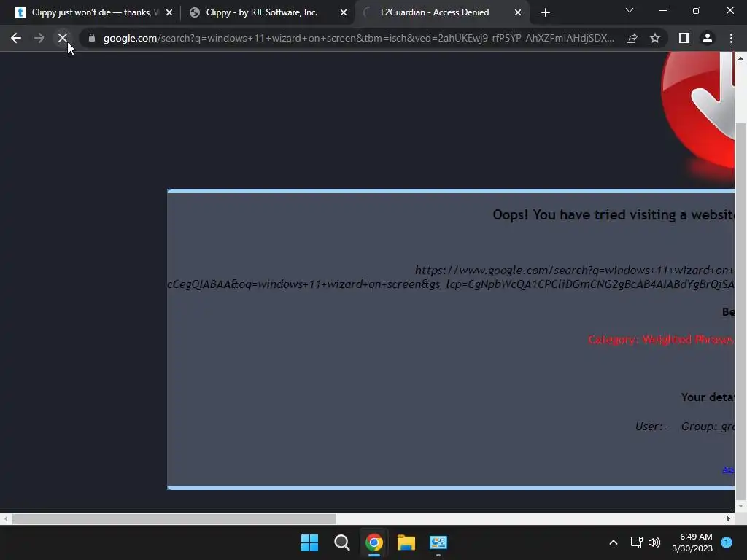Click the address bar URL
The height and width of the screenshot is (560, 747).
358,38
